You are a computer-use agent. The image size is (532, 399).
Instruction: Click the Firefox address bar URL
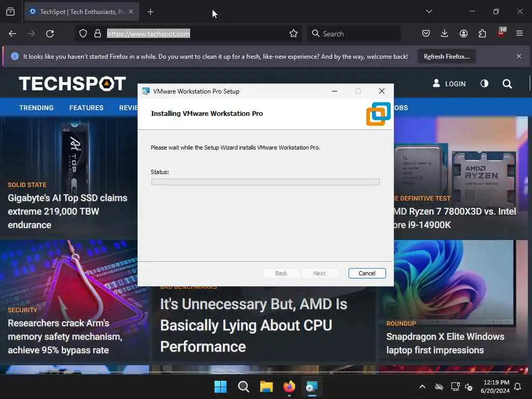[148, 34]
